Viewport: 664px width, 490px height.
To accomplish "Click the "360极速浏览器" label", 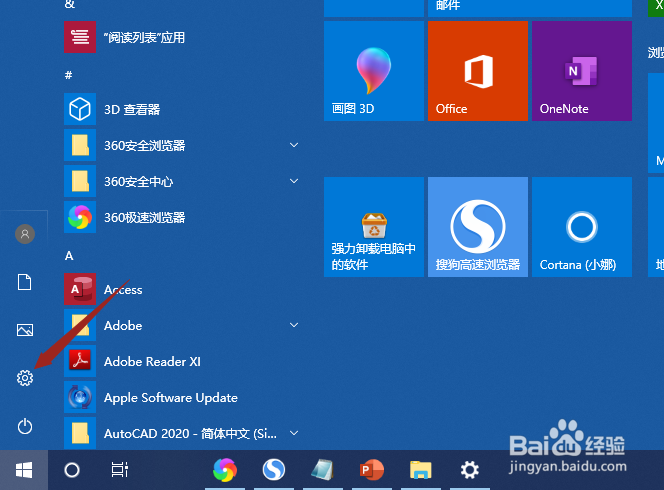I will (145, 218).
